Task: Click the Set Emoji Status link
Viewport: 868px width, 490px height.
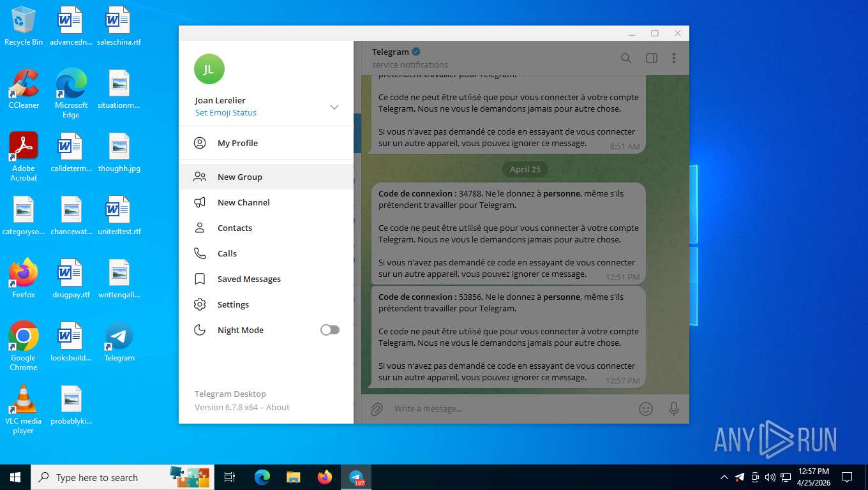Action: point(226,113)
